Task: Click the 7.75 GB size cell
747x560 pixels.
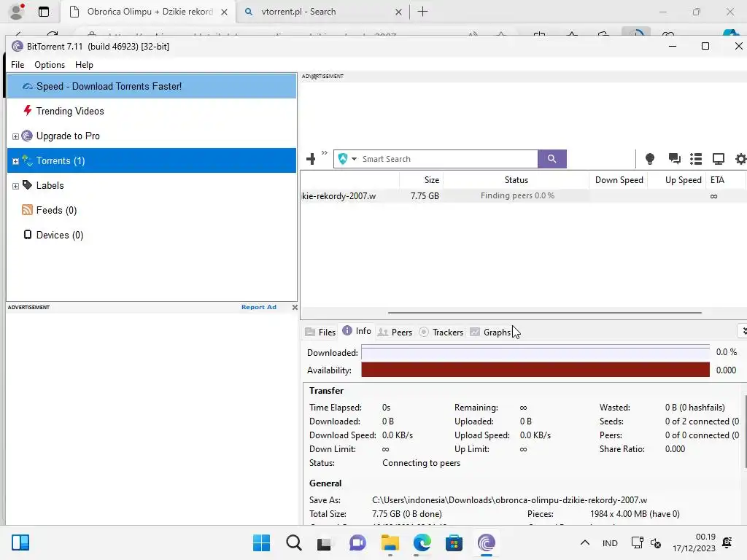Action: click(425, 195)
